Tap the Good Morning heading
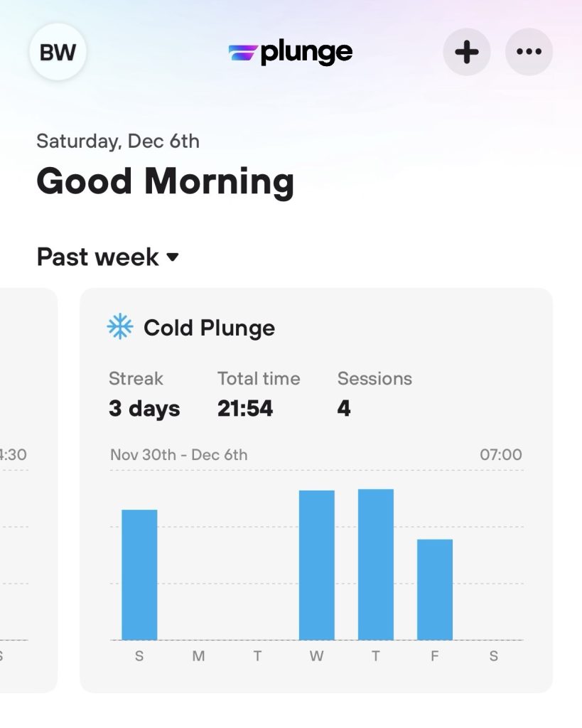 click(x=165, y=181)
